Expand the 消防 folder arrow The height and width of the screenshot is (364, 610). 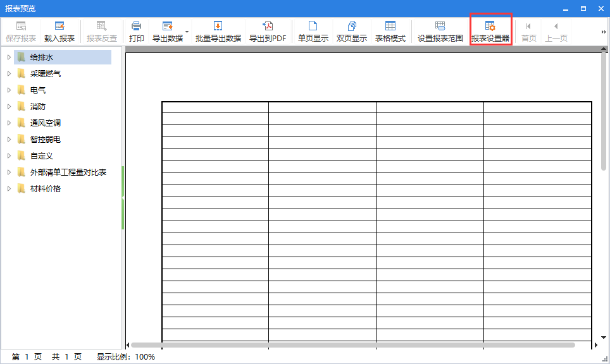(x=9, y=107)
